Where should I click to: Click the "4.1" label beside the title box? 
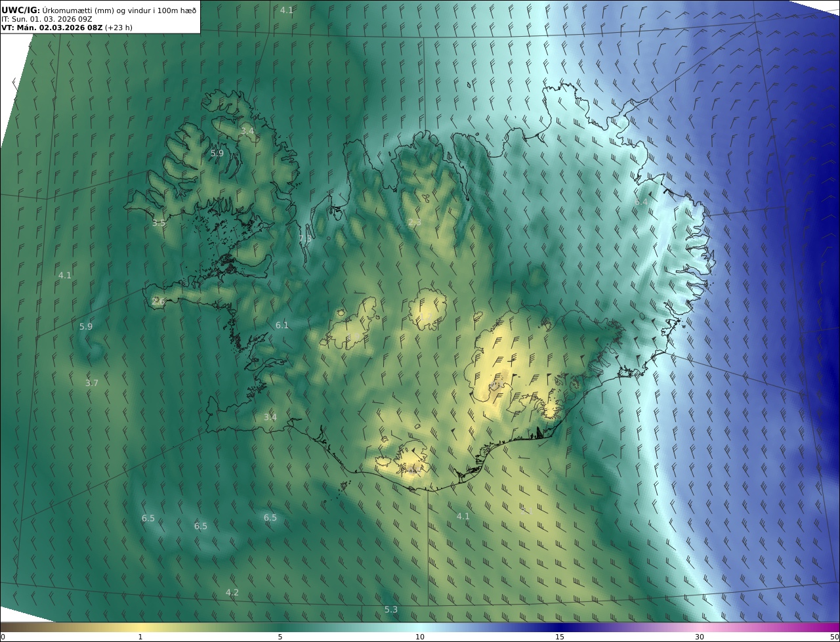287,10
